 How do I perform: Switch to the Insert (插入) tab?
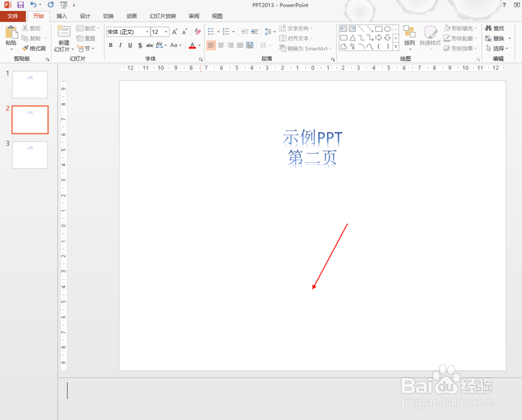62,16
